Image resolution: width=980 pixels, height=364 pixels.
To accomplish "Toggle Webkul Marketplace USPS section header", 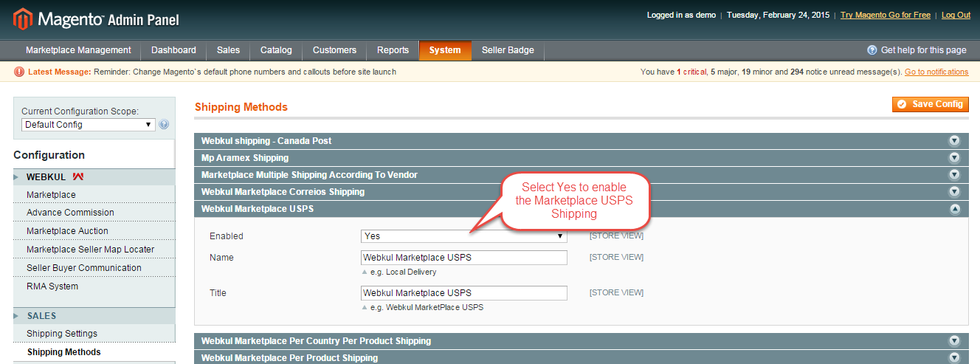I will [x=582, y=209].
